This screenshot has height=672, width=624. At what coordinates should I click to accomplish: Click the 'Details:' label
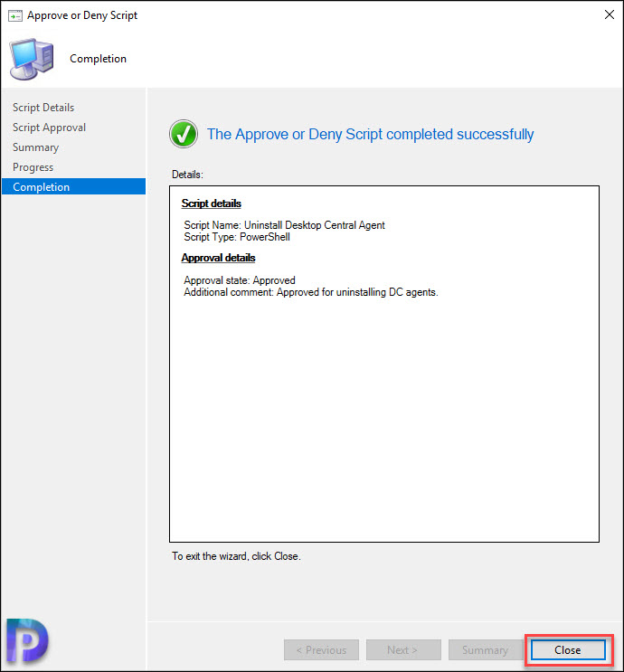(x=187, y=175)
